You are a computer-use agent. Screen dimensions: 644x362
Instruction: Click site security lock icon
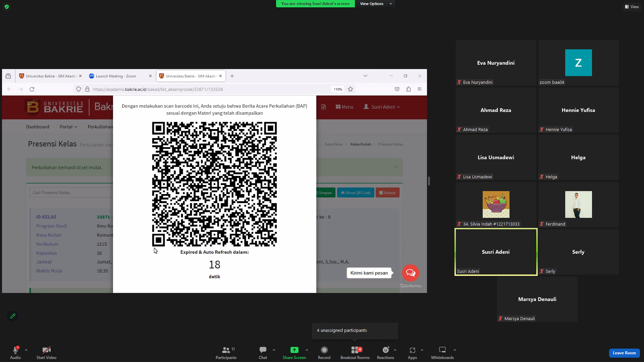pos(87,89)
